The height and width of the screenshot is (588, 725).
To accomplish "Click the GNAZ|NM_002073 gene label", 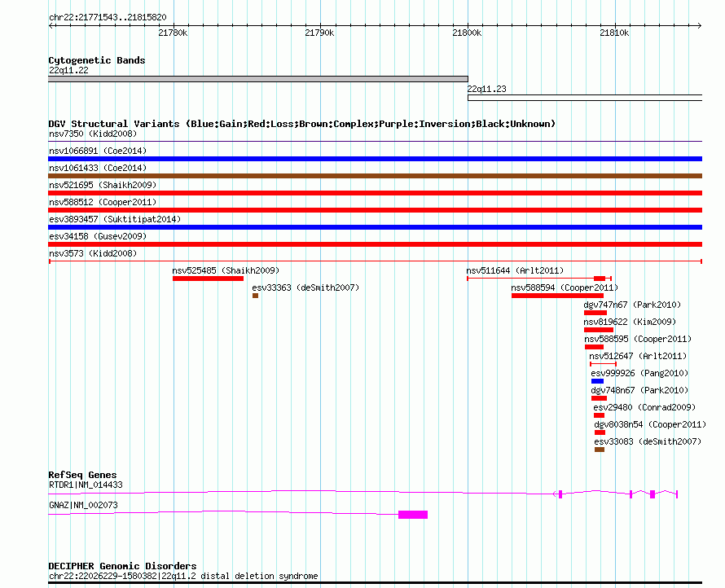I will 83,506.
